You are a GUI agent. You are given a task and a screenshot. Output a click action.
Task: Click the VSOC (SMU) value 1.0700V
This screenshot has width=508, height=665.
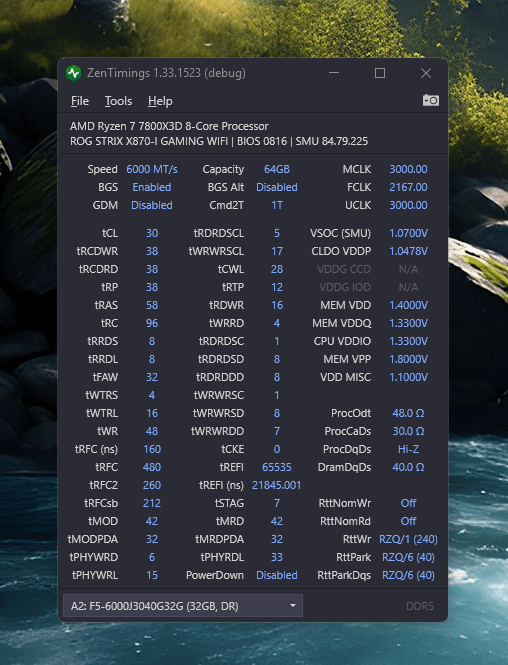[x=408, y=233]
